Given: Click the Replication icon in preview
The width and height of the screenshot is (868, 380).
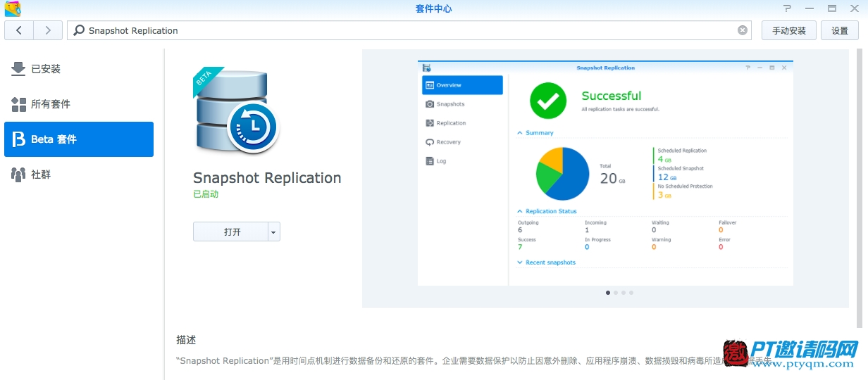Looking at the screenshot, I should click(430, 123).
